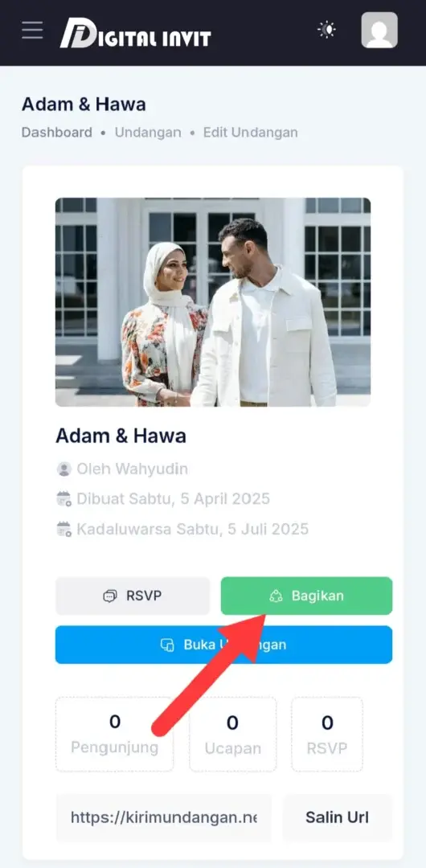Click the device icon in Buka Undangan

click(167, 645)
